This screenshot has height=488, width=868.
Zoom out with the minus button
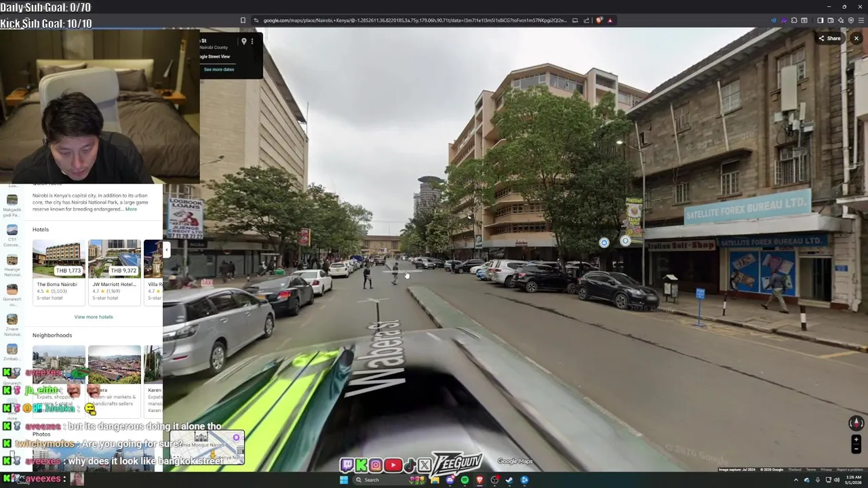click(x=856, y=448)
